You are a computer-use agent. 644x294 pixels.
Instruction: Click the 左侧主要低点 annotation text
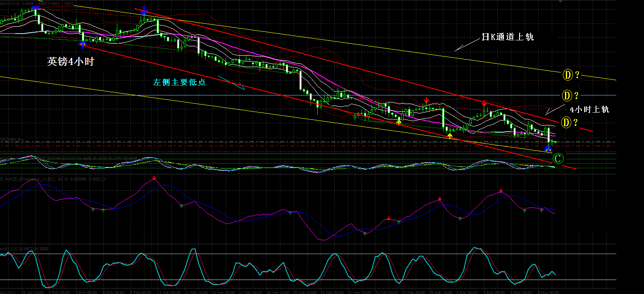click(180, 82)
